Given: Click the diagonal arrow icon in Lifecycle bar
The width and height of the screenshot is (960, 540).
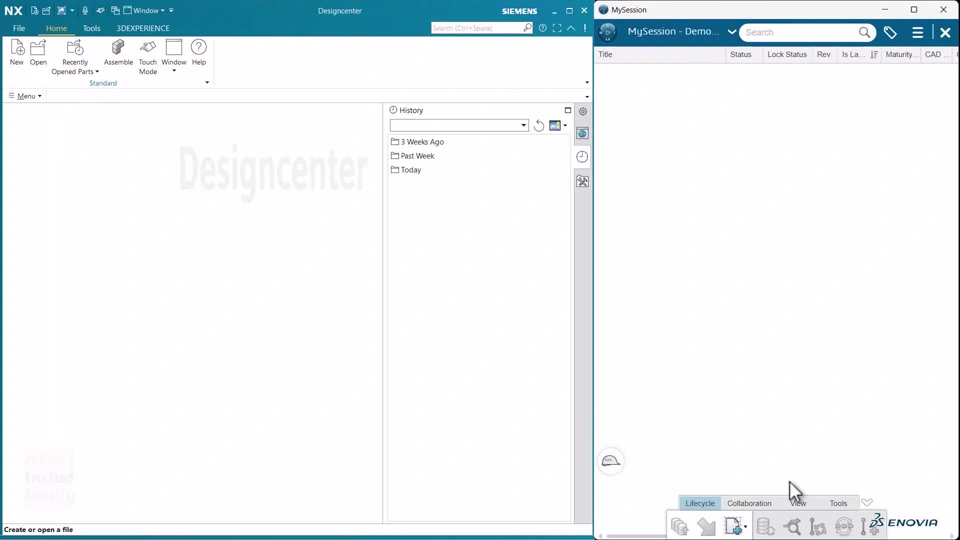Looking at the screenshot, I should pos(707,527).
